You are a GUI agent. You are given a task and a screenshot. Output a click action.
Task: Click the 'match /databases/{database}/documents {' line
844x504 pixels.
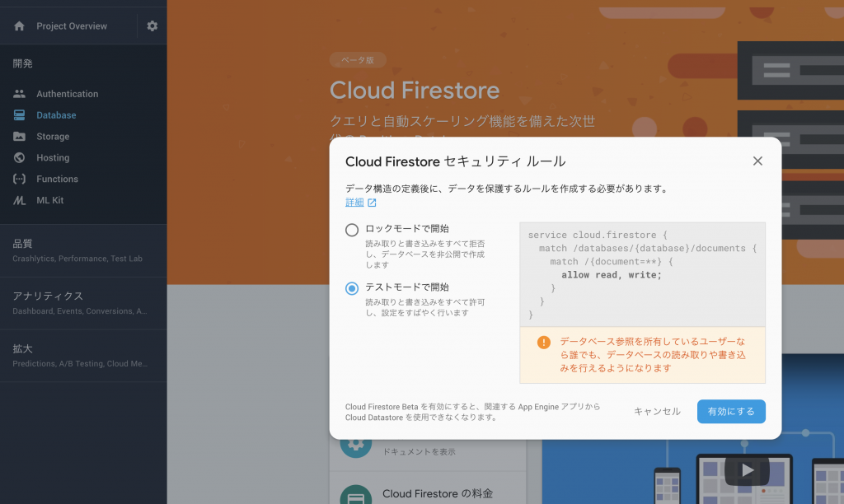648,249
